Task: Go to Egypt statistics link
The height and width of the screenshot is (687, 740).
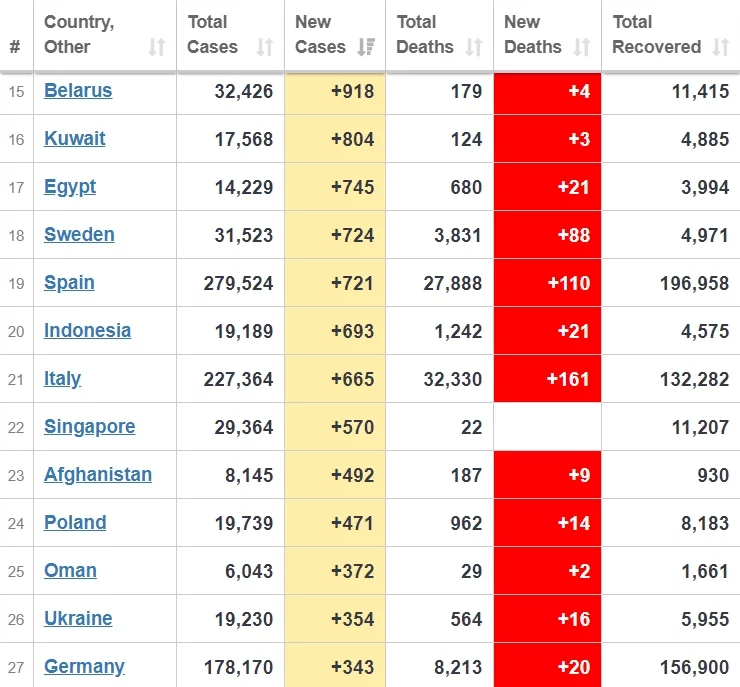Action: (70, 187)
